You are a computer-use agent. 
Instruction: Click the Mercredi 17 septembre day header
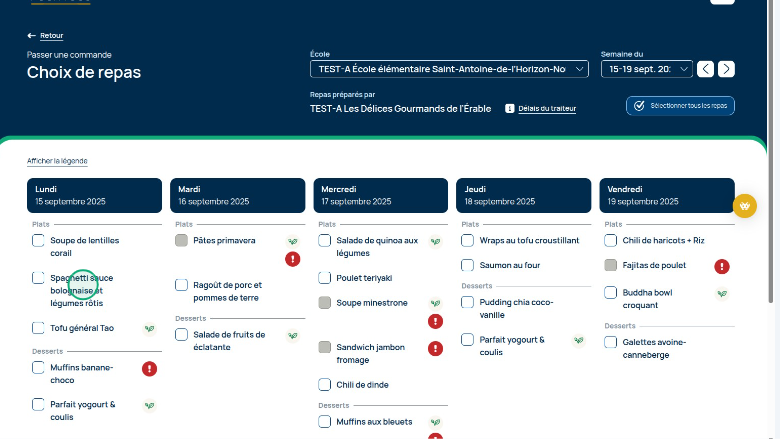point(379,195)
